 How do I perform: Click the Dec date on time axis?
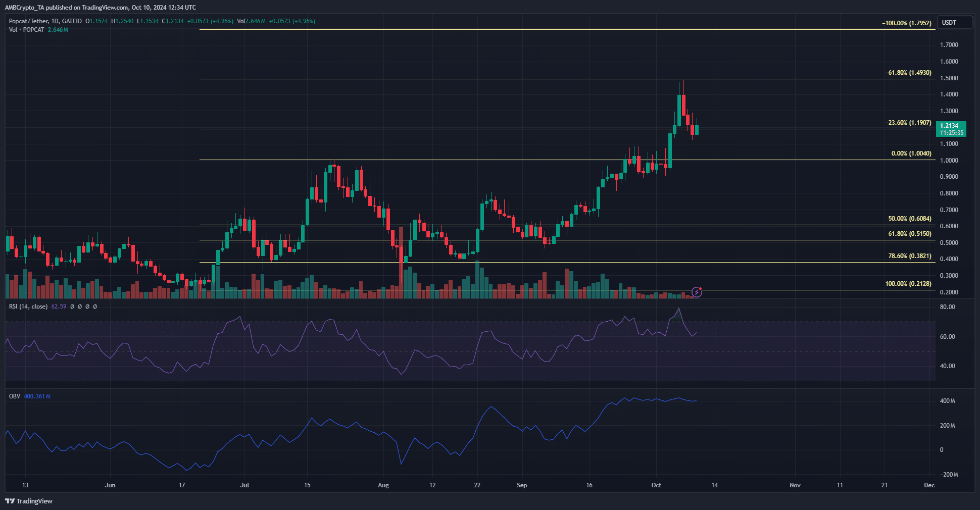point(929,485)
